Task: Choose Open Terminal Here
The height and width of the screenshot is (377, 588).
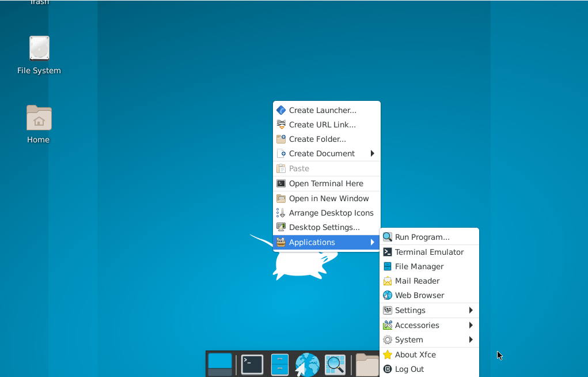Action: click(327, 183)
